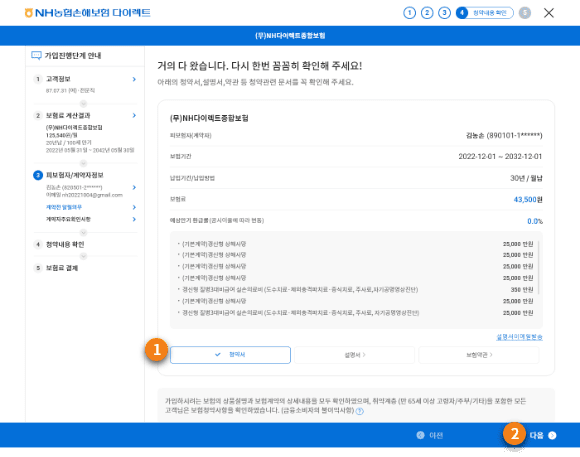
Task: Go to step 1 circle in top progress bar
Action: click(x=409, y=13)
